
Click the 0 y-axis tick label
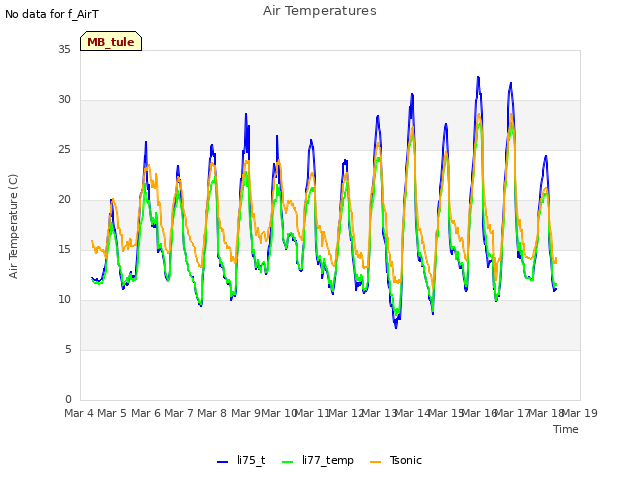tap(68, 400)
